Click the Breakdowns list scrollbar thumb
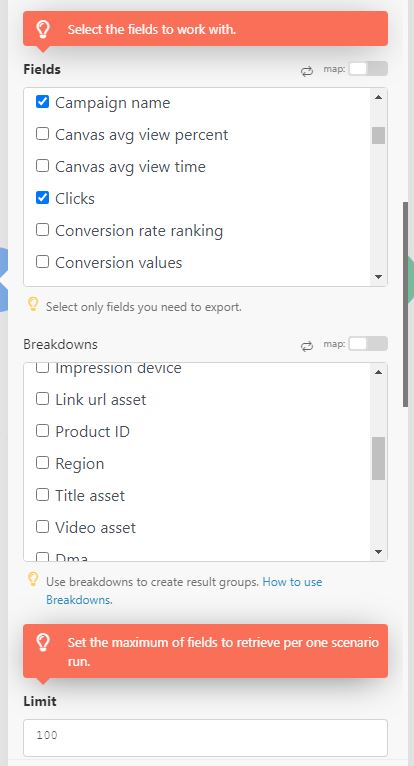This screenshot has height=766, width=414. (x=378, y=458)
